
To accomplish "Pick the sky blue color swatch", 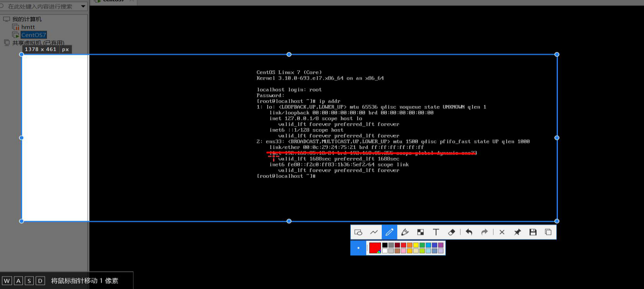I will point(428,245).
